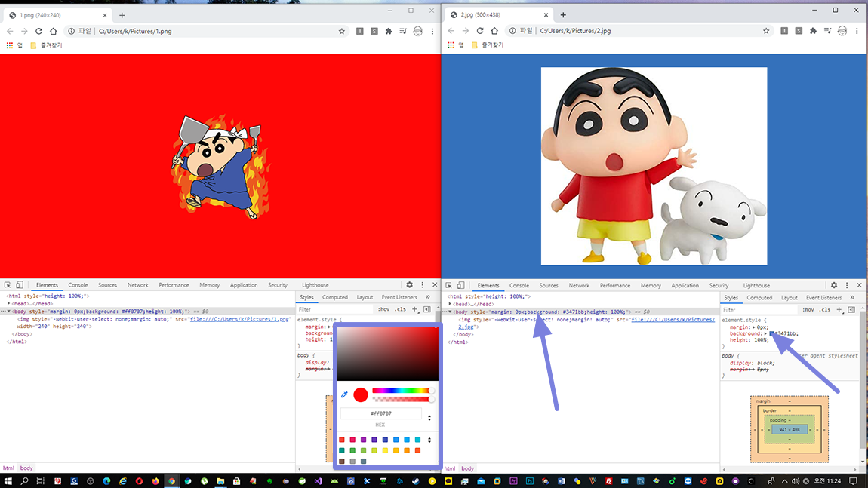
Task: Expand background shorthand in right element.style
Action: pyautogui.click(x=766, y=333)
